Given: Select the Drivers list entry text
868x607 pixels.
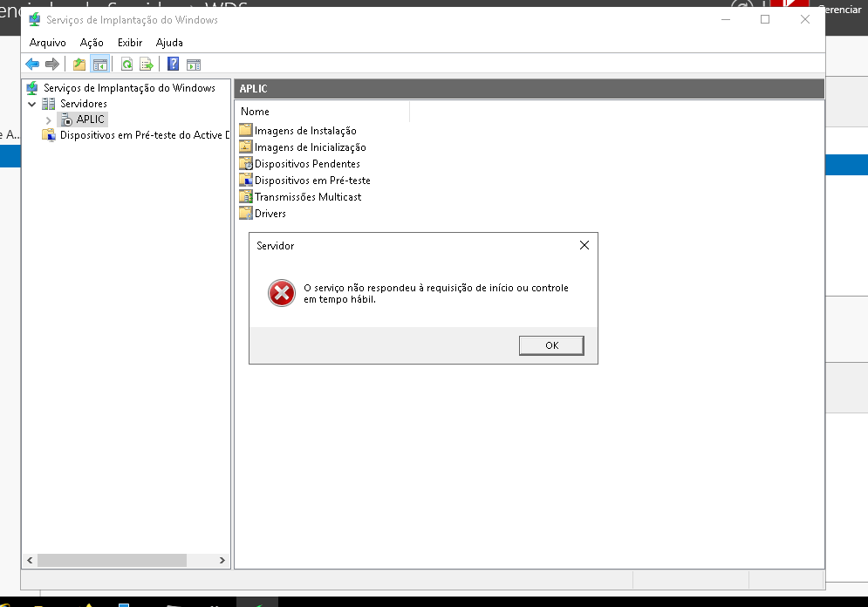Looking at the screenshot, I should click(x=270, y=214).
